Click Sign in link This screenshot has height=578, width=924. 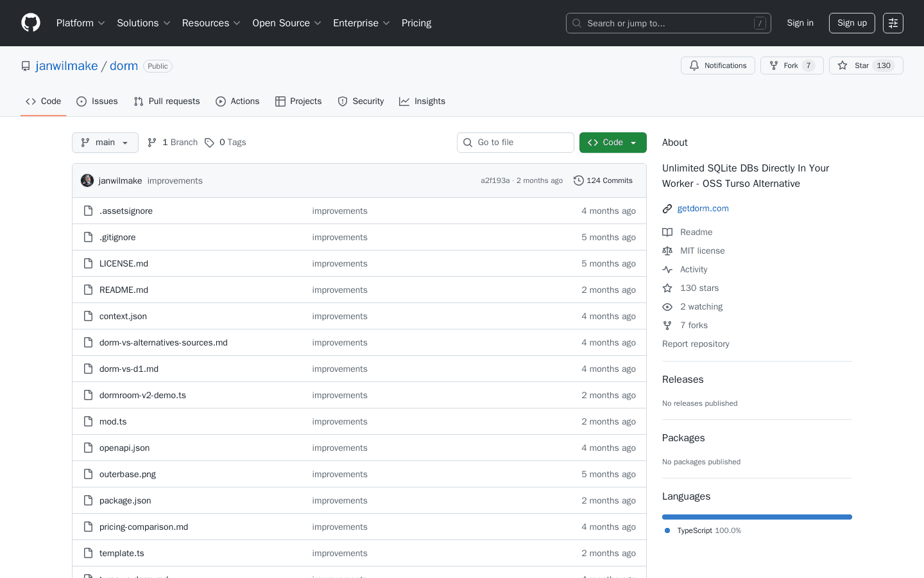(800, 23)
